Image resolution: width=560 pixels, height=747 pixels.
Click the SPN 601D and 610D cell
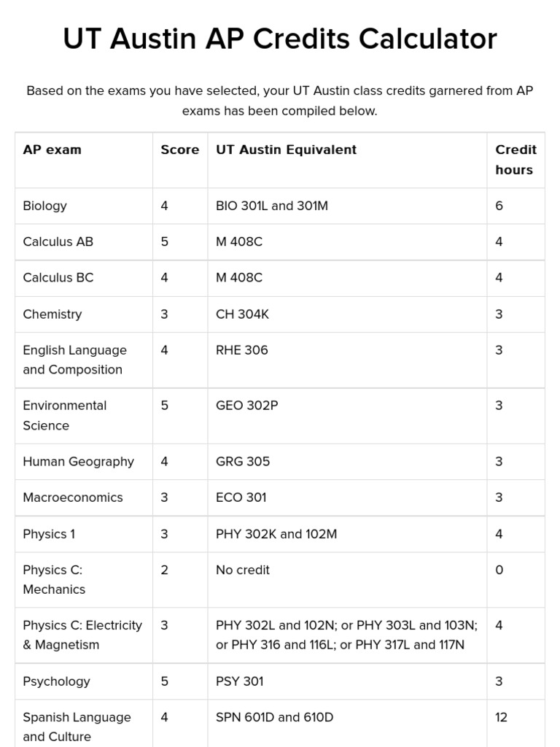click(x=274, y=717)
